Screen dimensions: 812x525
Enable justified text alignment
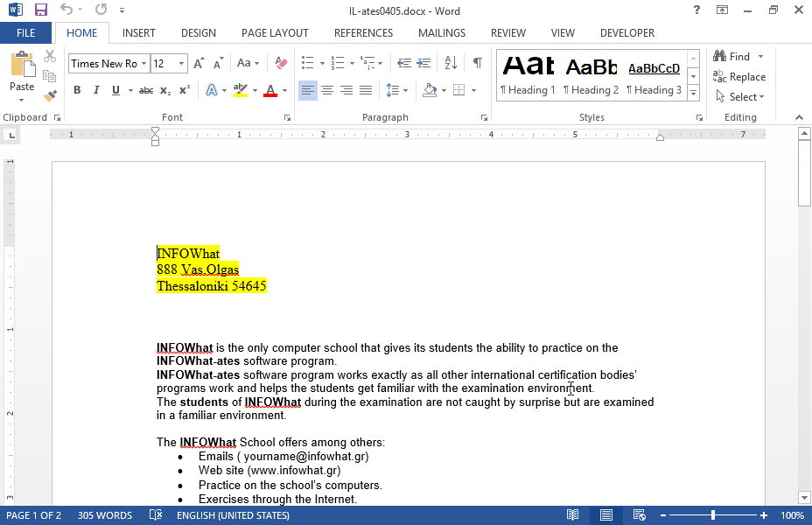click(367, 89)
